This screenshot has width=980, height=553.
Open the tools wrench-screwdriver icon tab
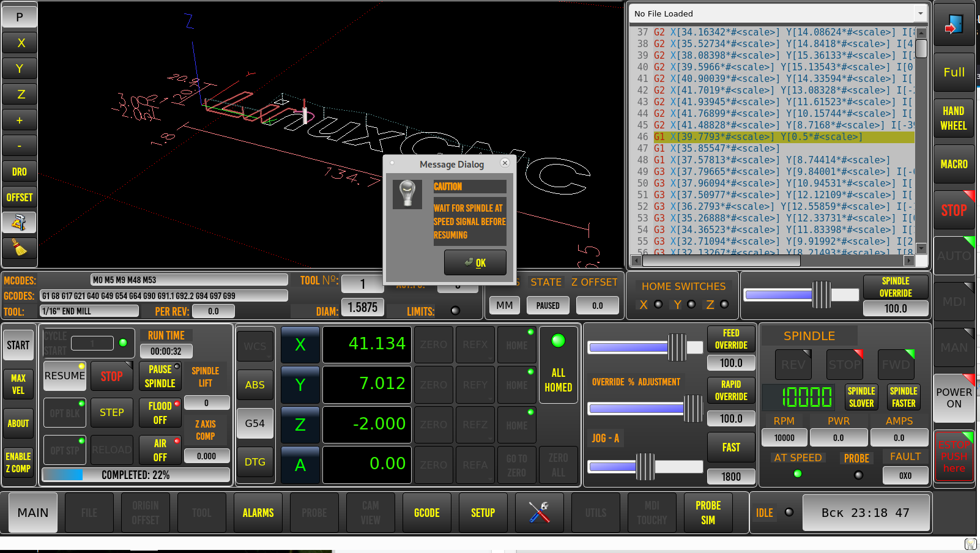coord(540,513)
